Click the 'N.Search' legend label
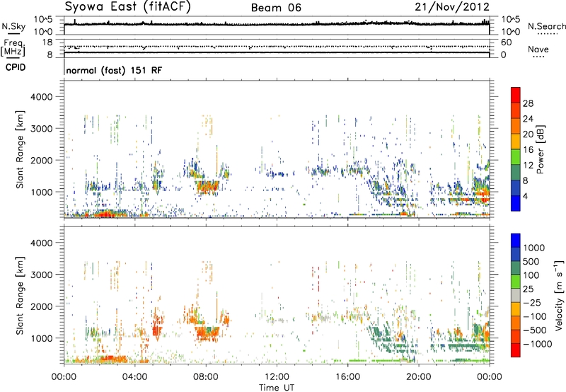Screen dimensions: 566x392 coord(547,26)
